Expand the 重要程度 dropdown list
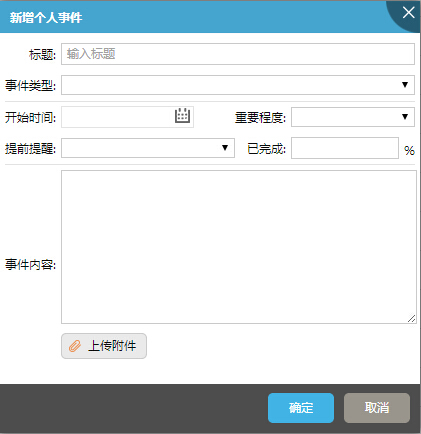 point(353,117)
